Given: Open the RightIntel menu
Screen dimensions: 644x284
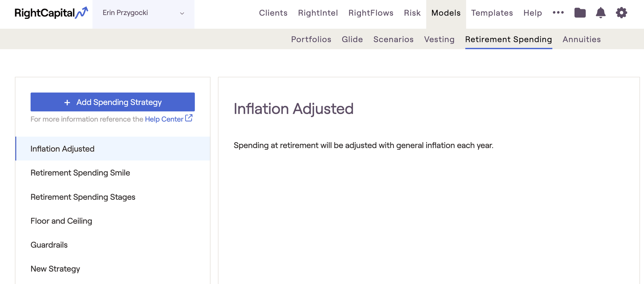Looking at the screenshot, I should [x=318, y=13].
